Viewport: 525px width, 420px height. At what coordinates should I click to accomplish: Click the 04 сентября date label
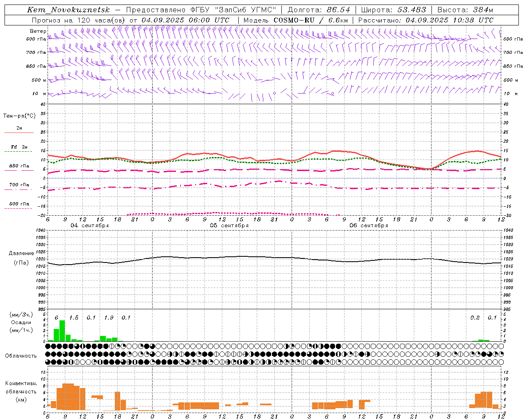(89, 226)
